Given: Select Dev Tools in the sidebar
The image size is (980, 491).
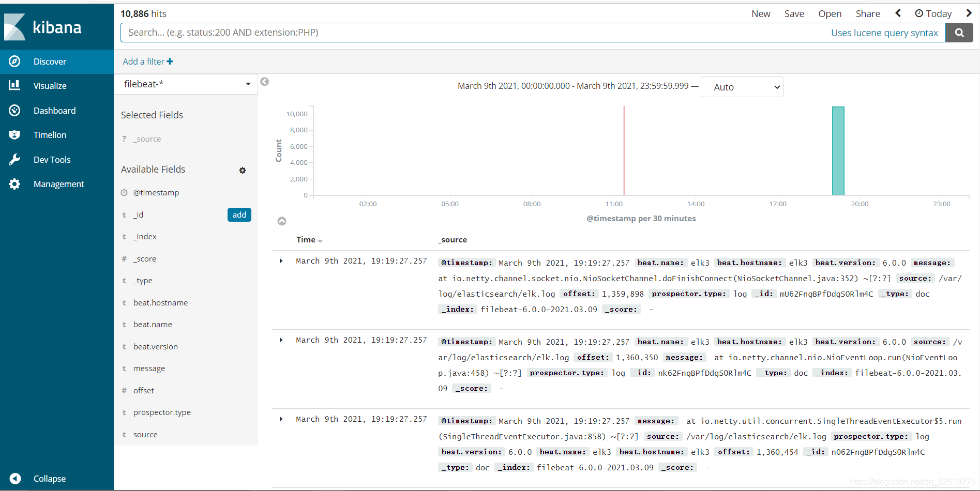Looking at the screenshot, I should [x=52, y=160].
